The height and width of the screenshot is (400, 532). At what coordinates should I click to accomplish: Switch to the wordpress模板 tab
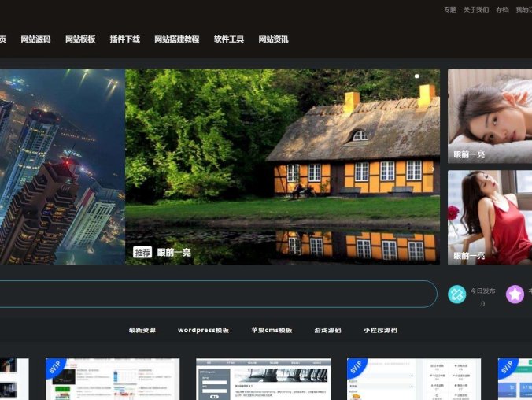tap(203, 331)
